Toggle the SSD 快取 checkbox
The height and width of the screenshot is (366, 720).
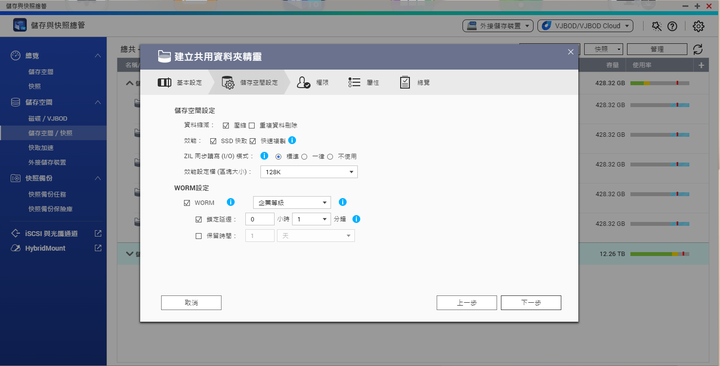point(213,141)
